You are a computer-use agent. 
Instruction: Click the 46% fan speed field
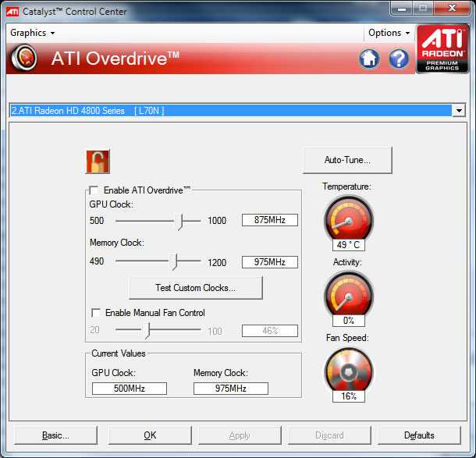coord(269,331)
